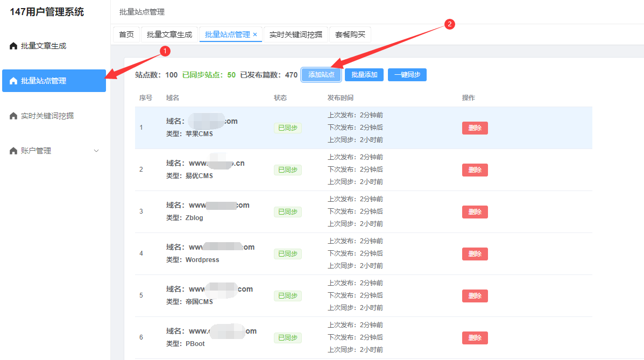644x360 pixels.
Task: Delete row 5 帝国CMS site
Action: click(475, 295)
